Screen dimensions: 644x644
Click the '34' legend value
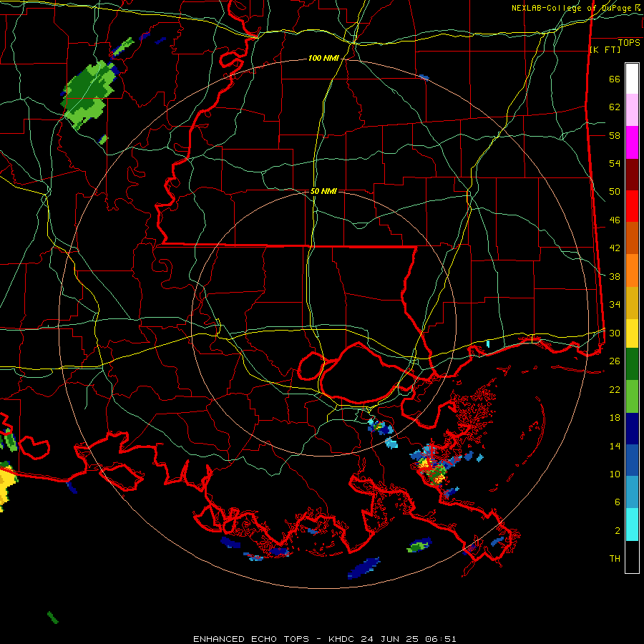click(615, 304)
